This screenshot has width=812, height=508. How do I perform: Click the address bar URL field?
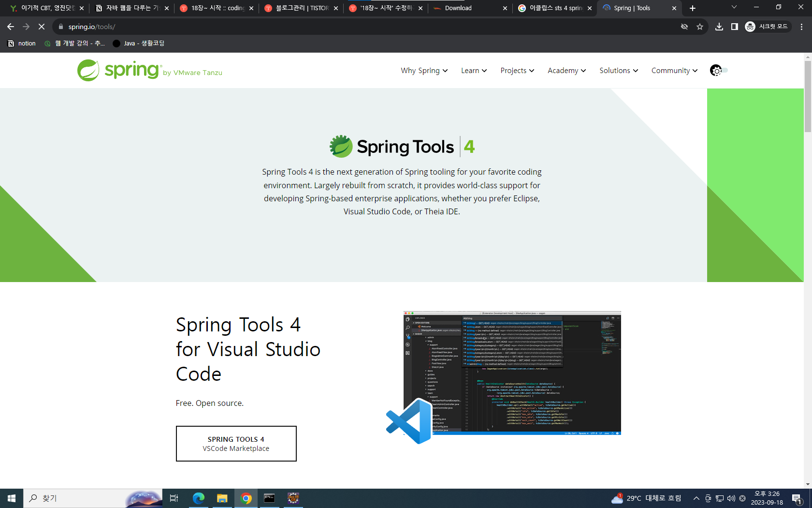367,27
